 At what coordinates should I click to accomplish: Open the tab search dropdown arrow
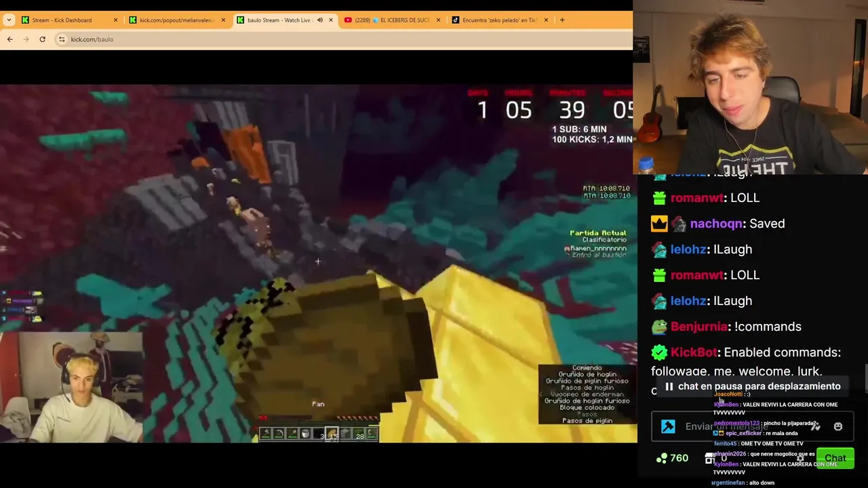click(x=8, y=20)
